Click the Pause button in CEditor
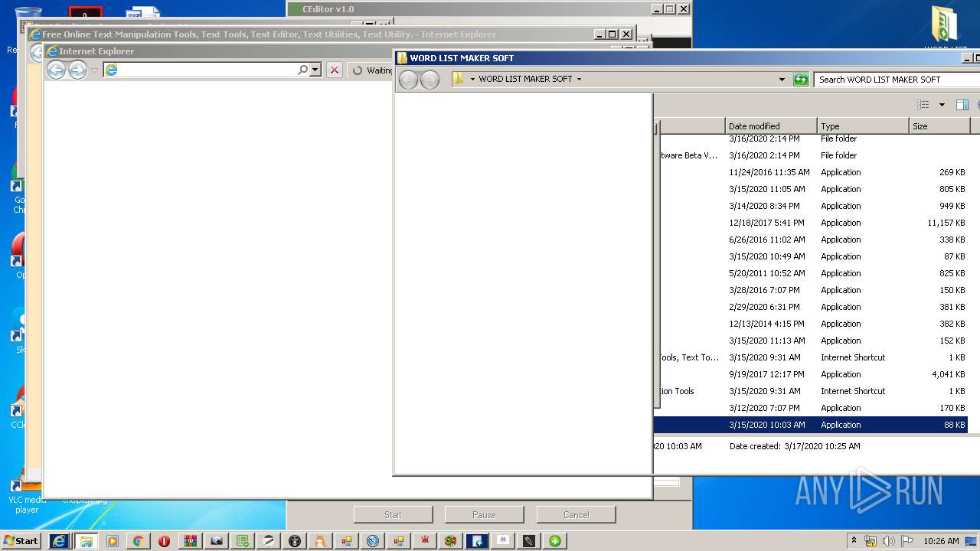The image size is (980, 551). (x=484, y=515)
